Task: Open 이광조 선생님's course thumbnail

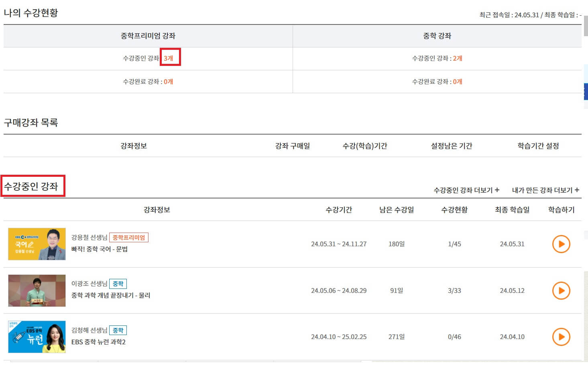Action: tap(37, 290)
